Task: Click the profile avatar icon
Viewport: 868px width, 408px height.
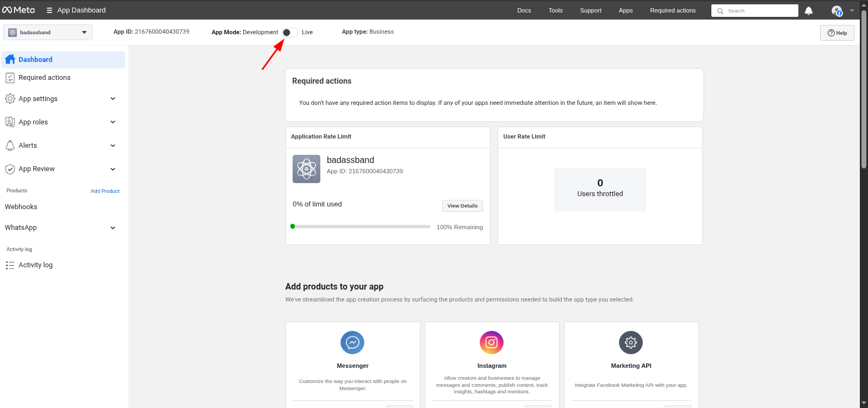Action: tap(836, 10)
